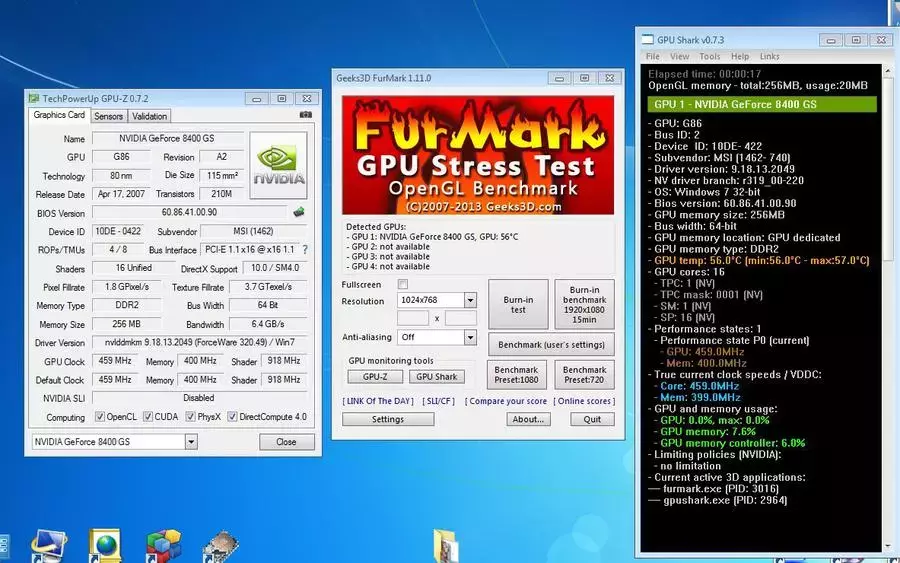Open FurMark Settings

click(x=388, y=419)
